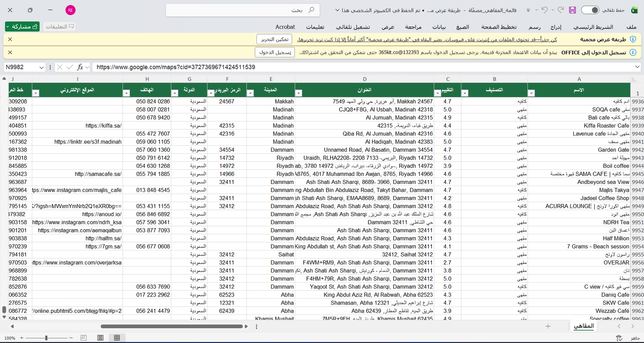644x343 pixels.
Task: Open filter dropdown for الدولة column
Action: [175, 93]
